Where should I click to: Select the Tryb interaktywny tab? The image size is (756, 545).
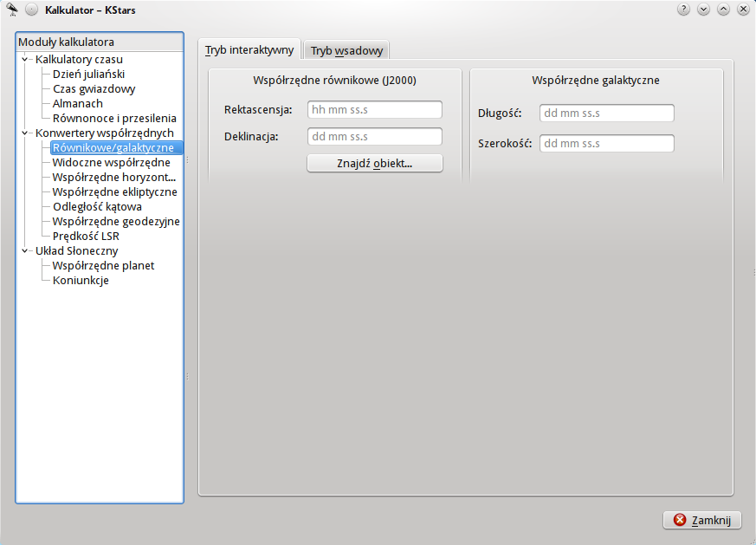(x=249, y=50)
